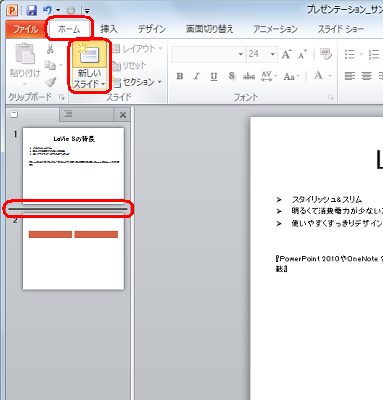Open the font name dropdown arrow
This screenshot has width=383, height=400.
241,54
